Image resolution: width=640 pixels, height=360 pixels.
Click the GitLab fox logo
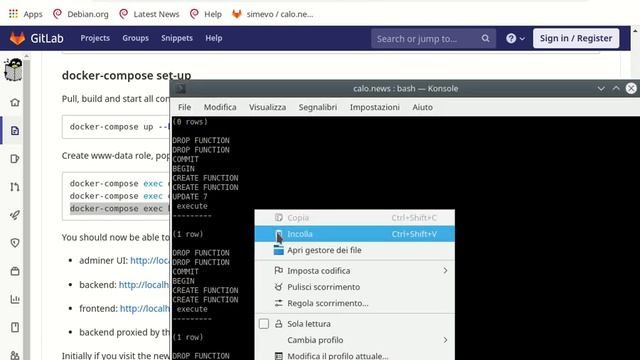point(17,38)
